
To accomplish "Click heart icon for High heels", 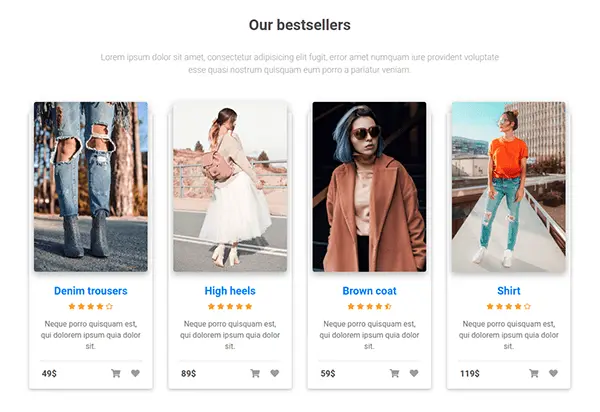I will [274, 374].
